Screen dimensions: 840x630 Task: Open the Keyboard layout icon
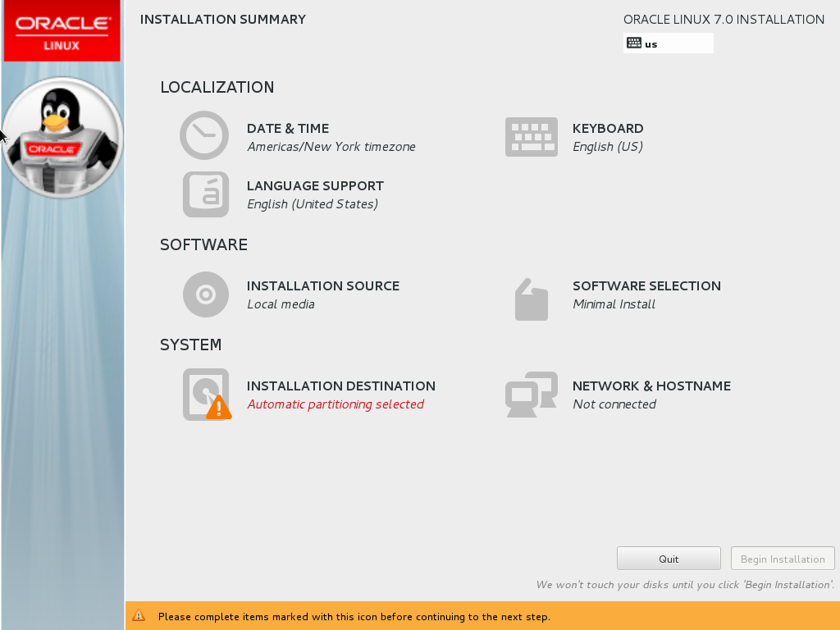(531, 137)
